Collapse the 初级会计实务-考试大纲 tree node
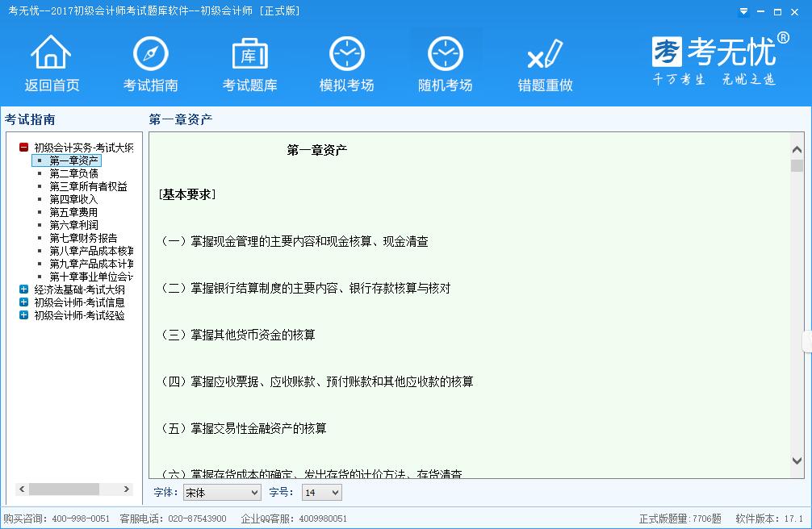The image size is (812, 529). pos(24,148)
